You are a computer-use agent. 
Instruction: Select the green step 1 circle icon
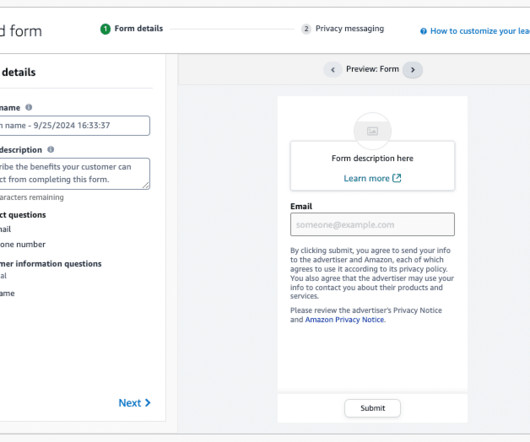point(105,29)
